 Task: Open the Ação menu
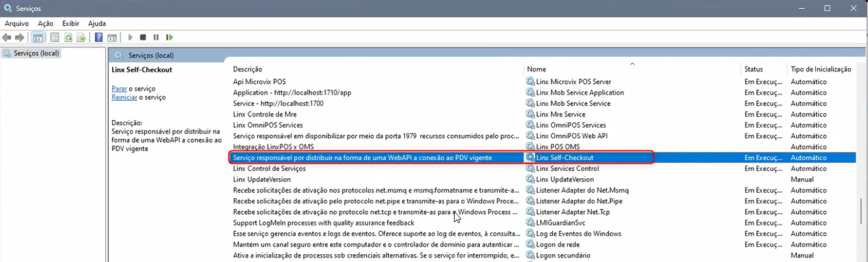(x=45, y=23)
